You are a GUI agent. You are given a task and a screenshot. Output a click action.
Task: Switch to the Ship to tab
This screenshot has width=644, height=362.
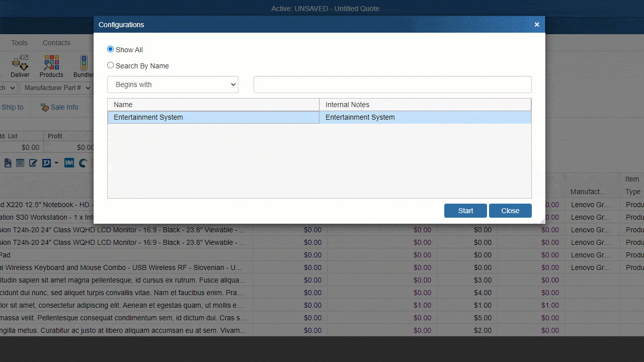point(13,107)
